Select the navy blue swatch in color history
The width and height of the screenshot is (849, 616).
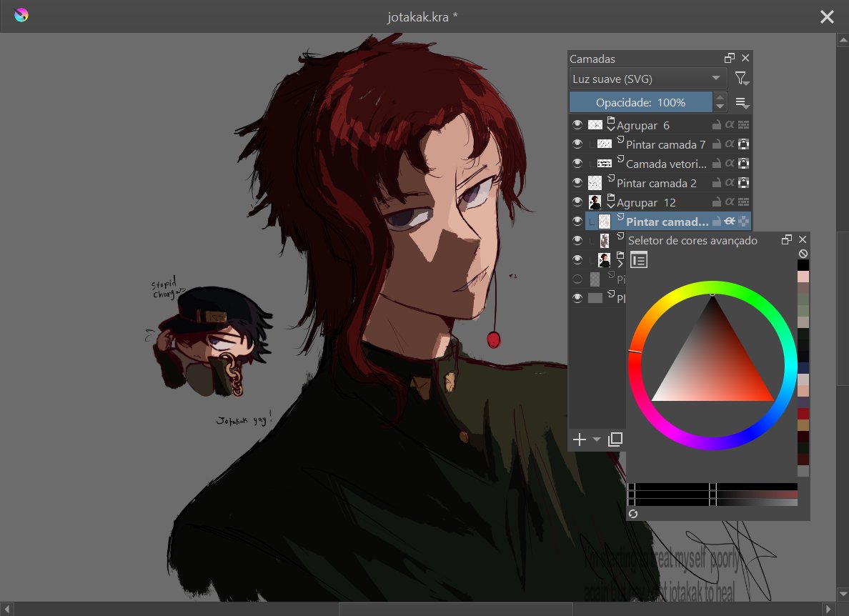point(803,367)
